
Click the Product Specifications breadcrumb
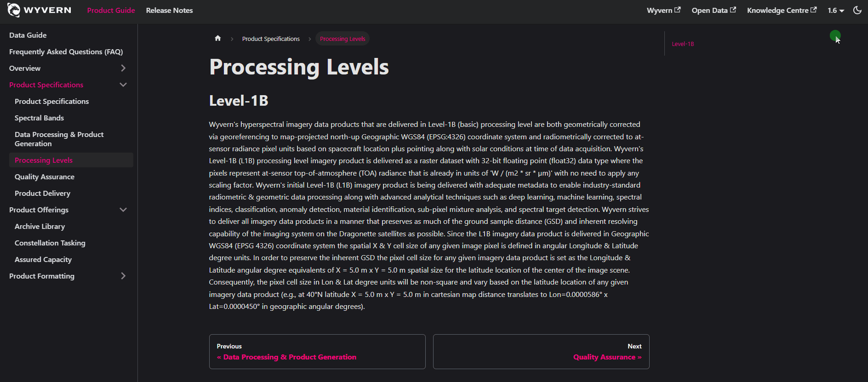click(271, 39)
